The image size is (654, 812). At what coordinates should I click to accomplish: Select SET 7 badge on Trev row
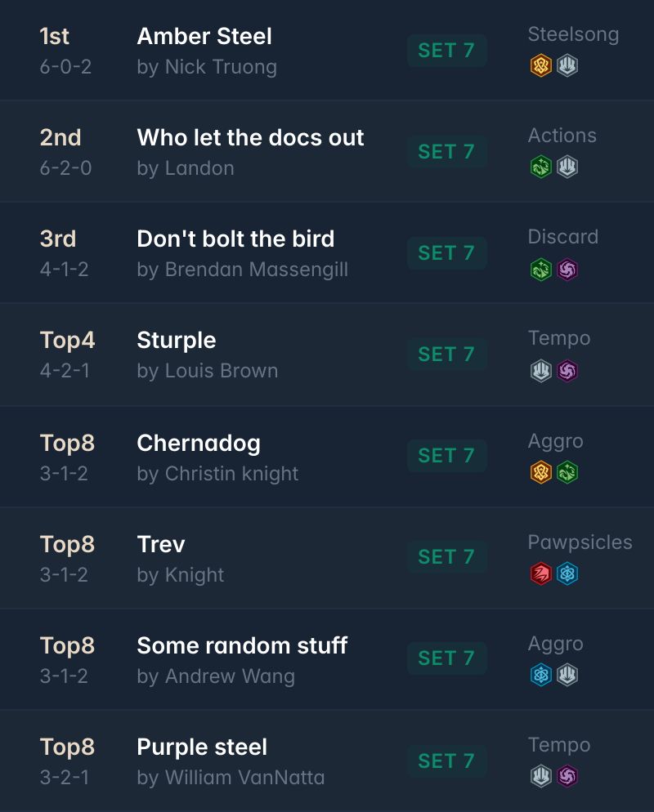(446, 556)
